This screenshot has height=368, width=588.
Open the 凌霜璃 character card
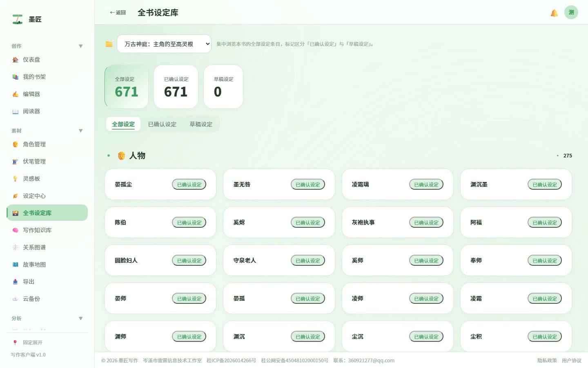point(398,184)
